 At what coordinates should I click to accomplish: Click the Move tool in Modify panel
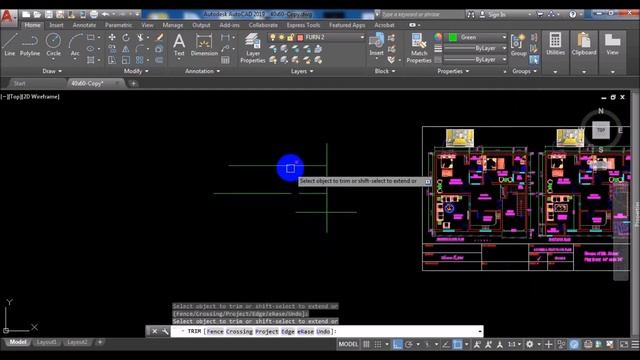coord(112,38)
